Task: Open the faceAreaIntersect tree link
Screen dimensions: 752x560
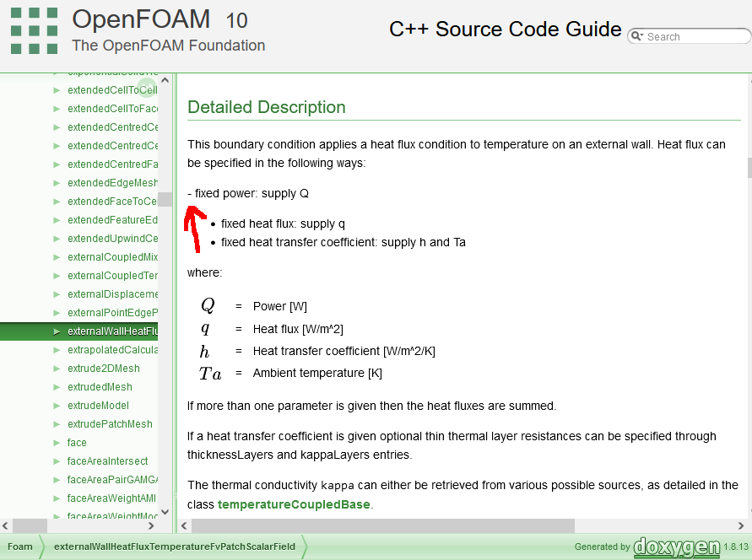Action: [107, 461]
